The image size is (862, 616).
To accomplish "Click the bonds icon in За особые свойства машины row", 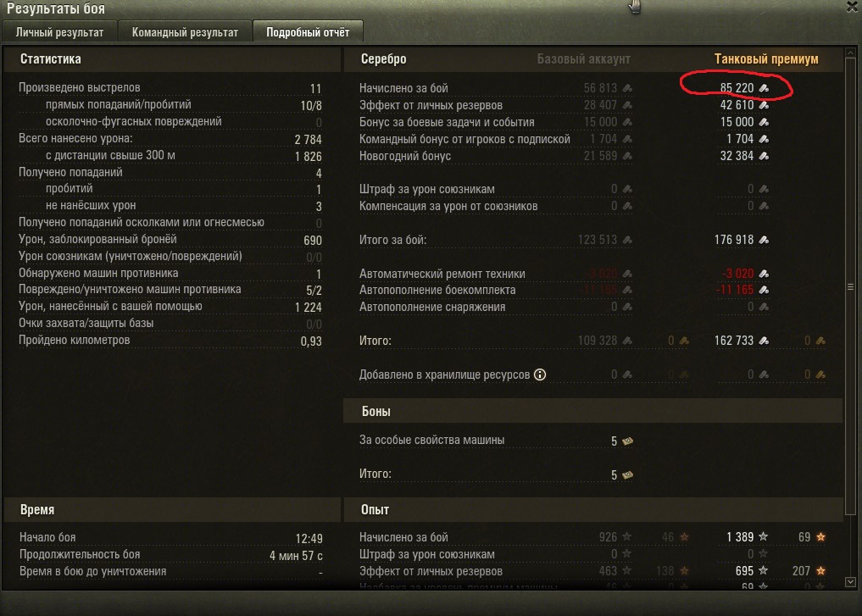I will 627,441.
